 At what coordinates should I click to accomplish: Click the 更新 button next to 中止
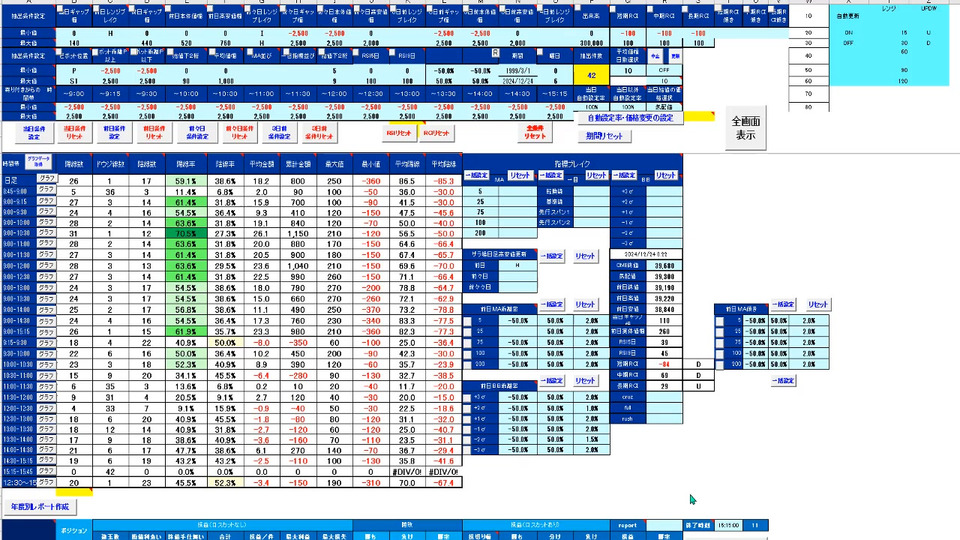(675, 56)
